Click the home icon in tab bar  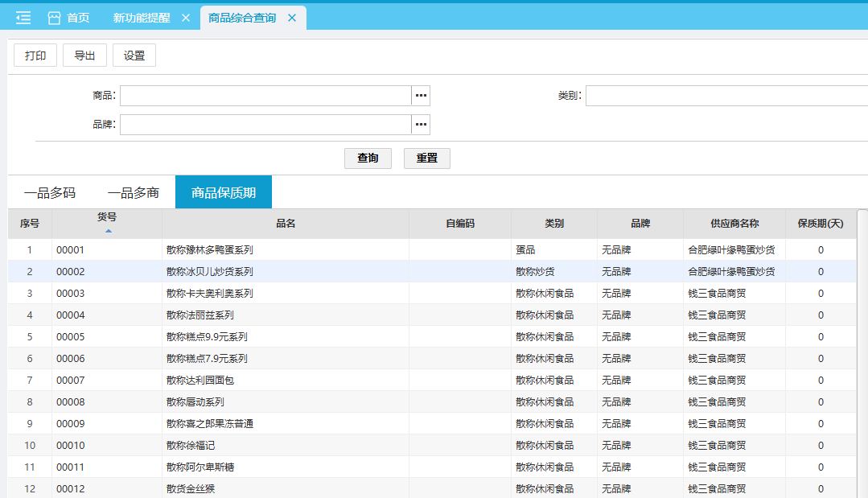point(55,18)
